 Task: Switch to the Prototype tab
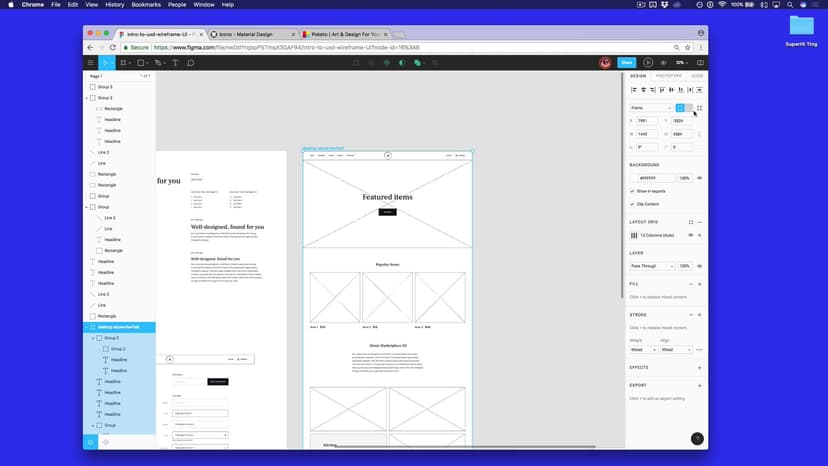point(667,76)
